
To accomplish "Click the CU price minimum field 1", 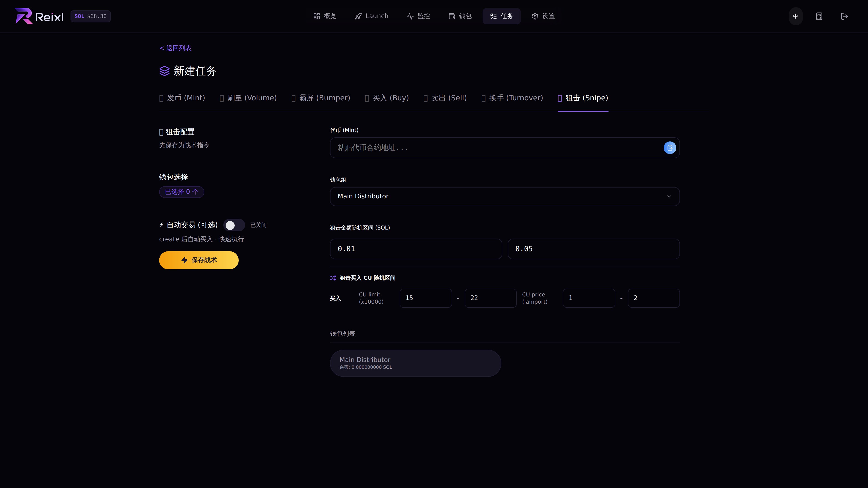I will [x=589, y=298].
